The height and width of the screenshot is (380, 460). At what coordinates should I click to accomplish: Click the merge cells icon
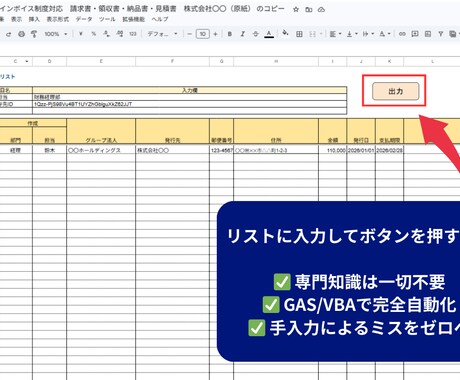click(x=312, y=34)
